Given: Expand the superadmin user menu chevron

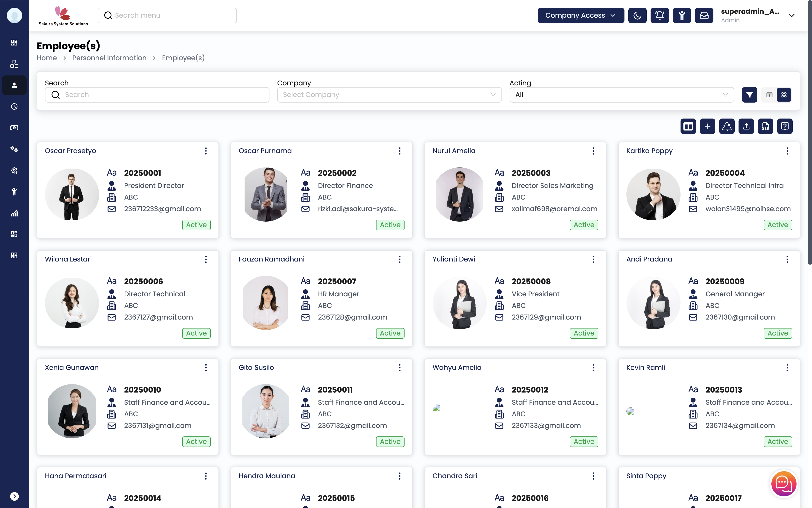Looking at the screenshot, I should 791,15.
